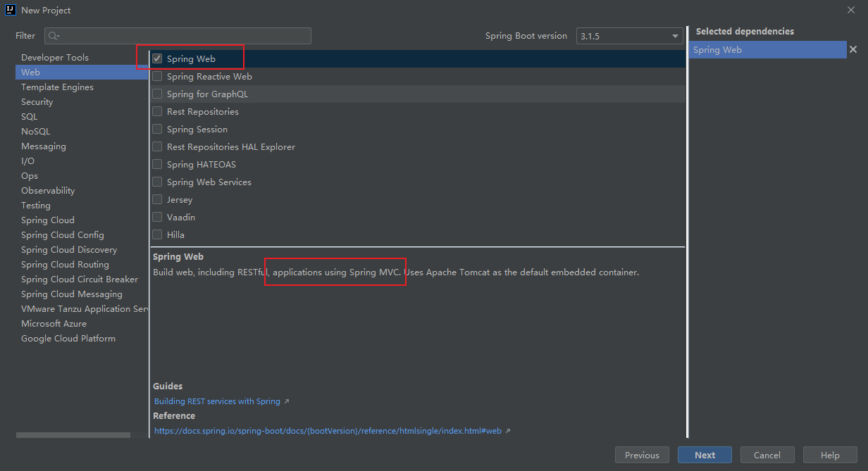Viewport: 868px width, 471px height.
Task: Click the search magnifier icon in Filter field
Action: pyautogui.click(x=54, y=36)
